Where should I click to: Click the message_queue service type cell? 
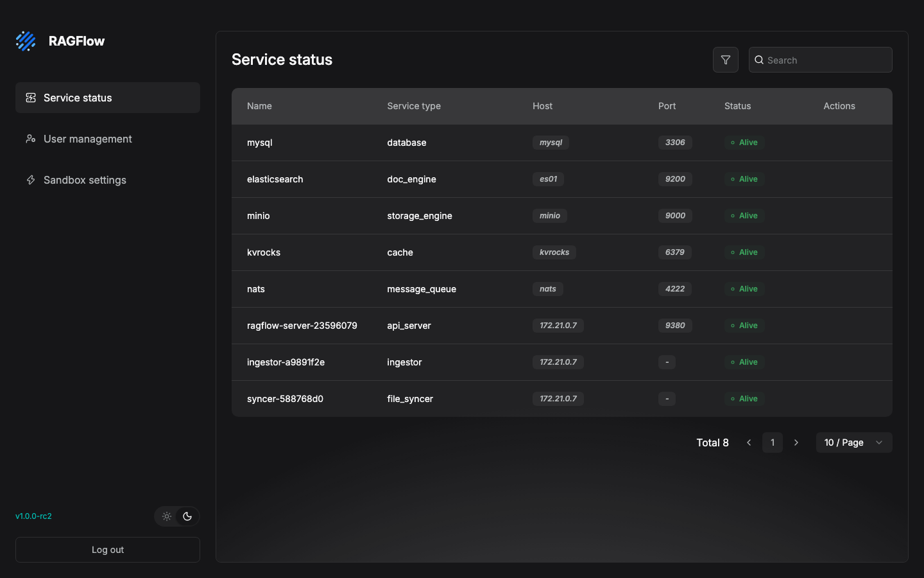click(422, 289)
